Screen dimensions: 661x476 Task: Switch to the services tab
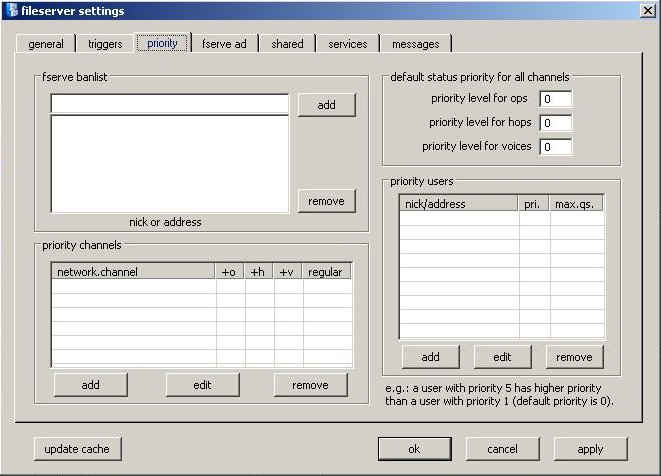point(348,44)
